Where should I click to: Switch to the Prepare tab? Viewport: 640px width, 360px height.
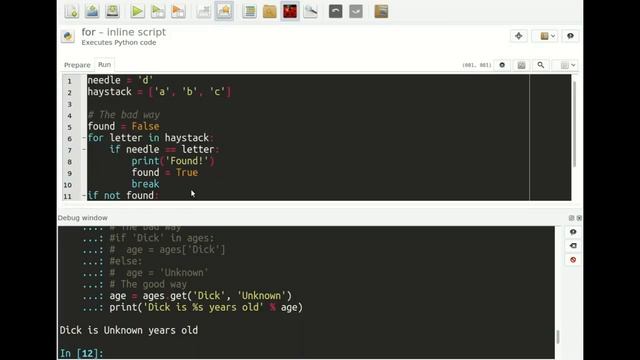[77, 65]
